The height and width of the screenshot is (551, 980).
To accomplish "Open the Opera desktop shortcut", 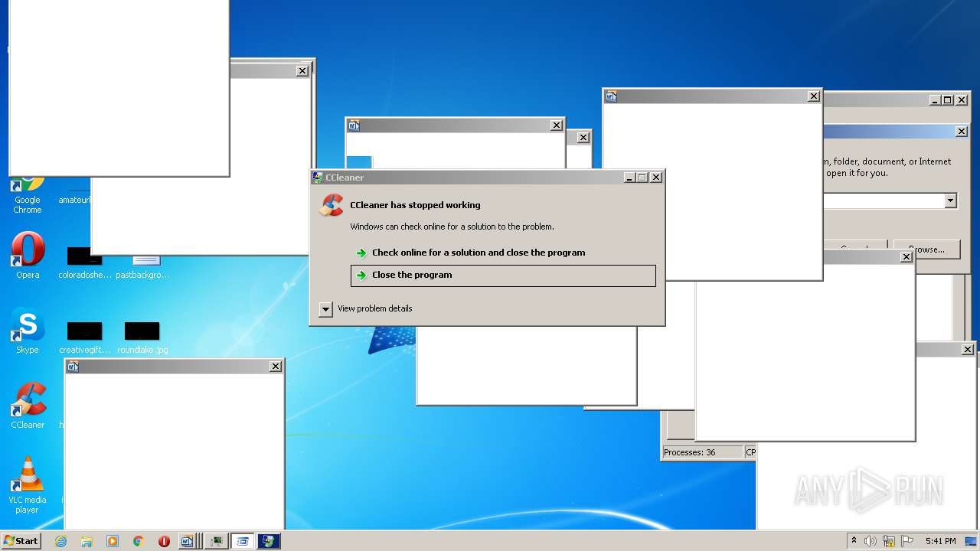I will (x=28, y=256).
